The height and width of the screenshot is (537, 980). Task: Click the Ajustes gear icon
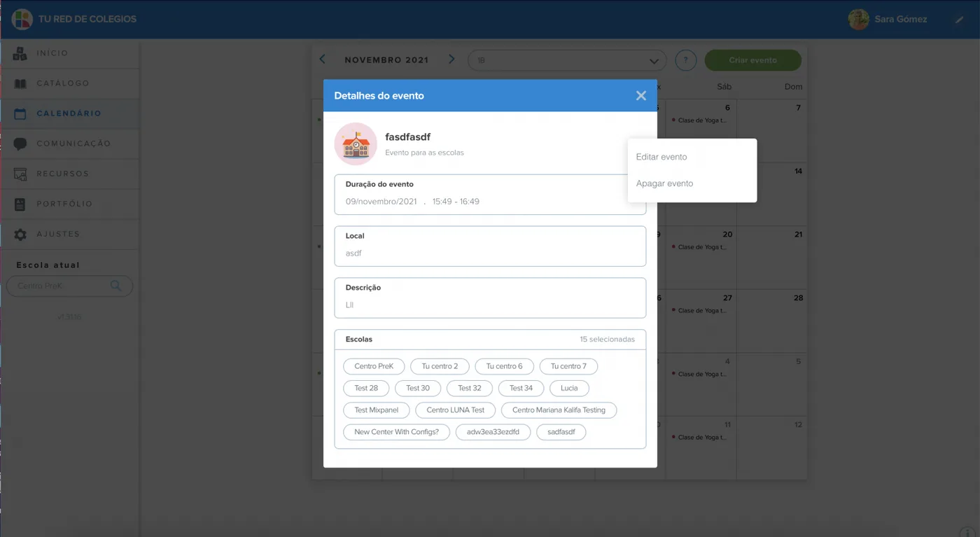(20, 235)
